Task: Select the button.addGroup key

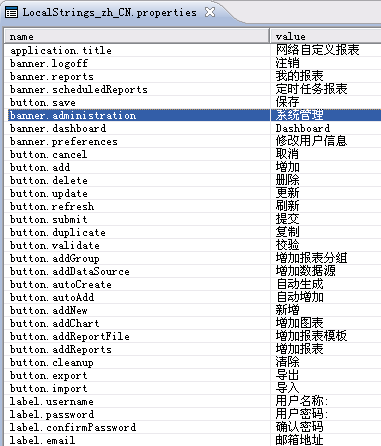Action: 55,258
